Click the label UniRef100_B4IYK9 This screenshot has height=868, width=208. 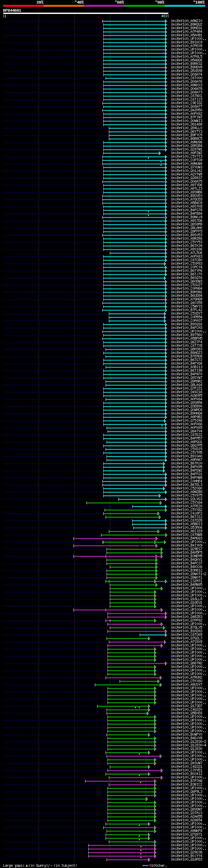pos(187,546)
